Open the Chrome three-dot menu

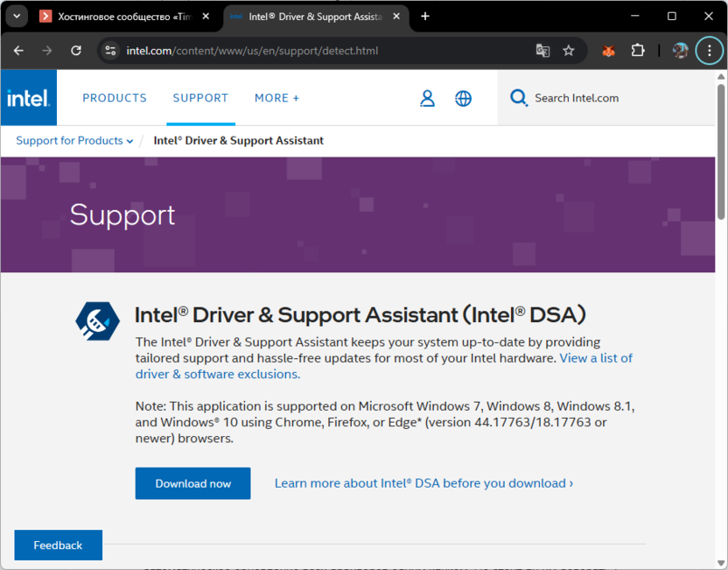click(709, 51)
